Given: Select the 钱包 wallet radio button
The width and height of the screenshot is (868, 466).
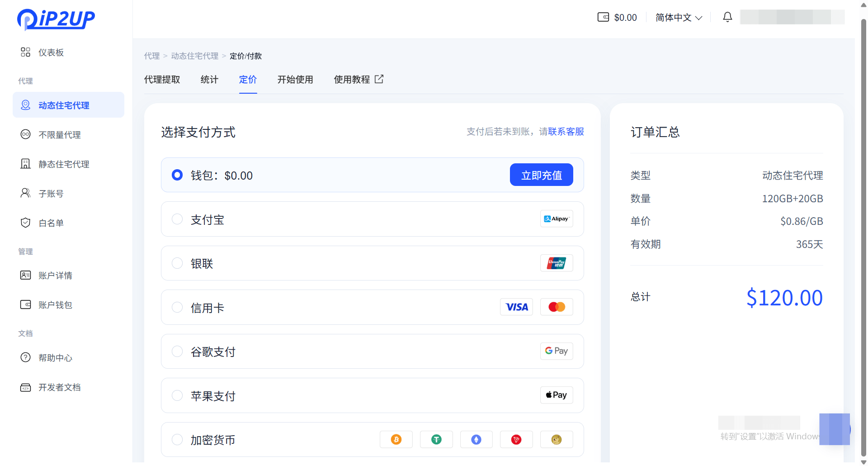Looking at the screenshot, I should click(177, 175).
